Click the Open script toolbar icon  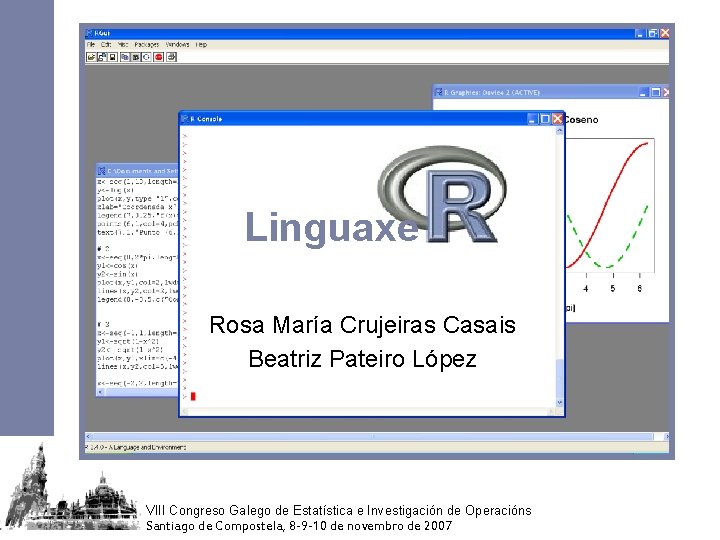click(91, 57)
